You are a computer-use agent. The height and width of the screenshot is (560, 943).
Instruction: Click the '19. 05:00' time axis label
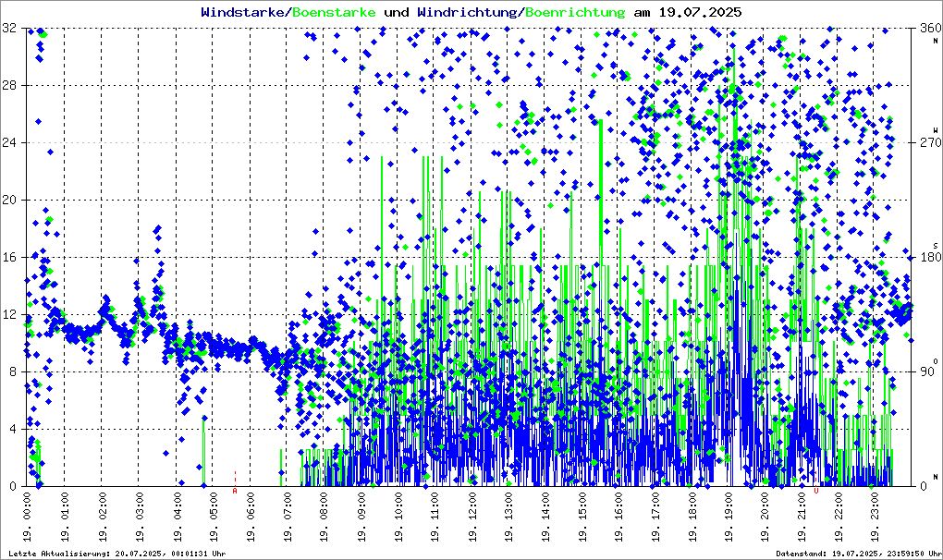[213, 517]
